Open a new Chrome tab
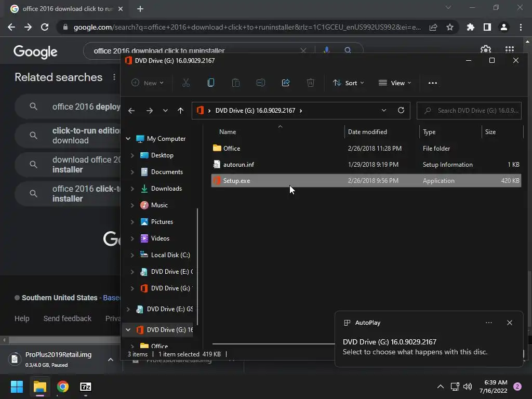 (140, 9)
